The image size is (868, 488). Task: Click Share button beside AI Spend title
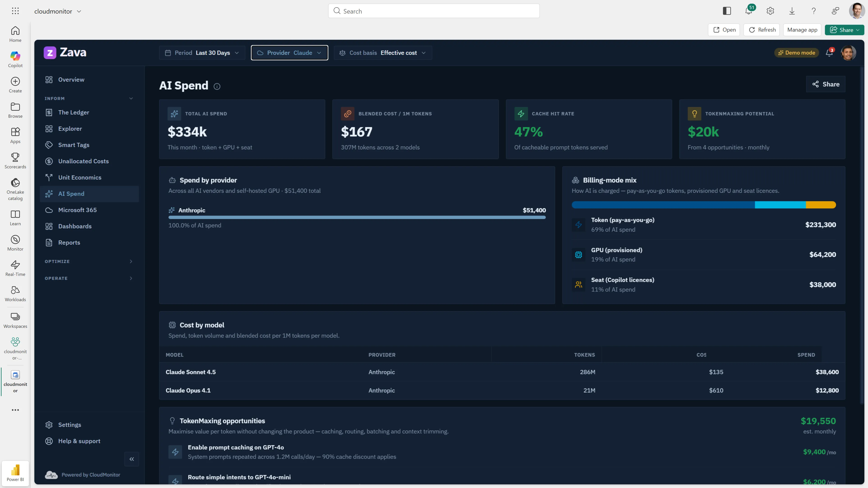pyautogui.click(x=826, y=84)
